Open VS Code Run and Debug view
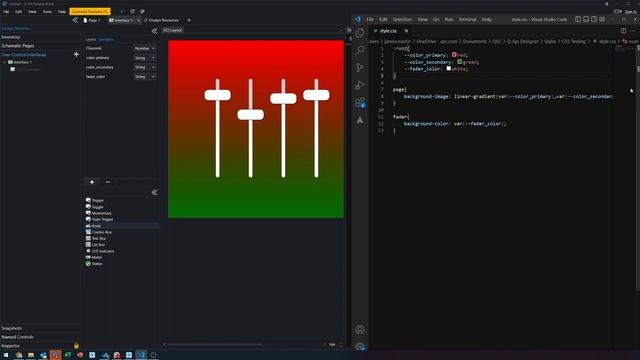The width and height of the screenshot is (640, 360). (x=360, y=85)
